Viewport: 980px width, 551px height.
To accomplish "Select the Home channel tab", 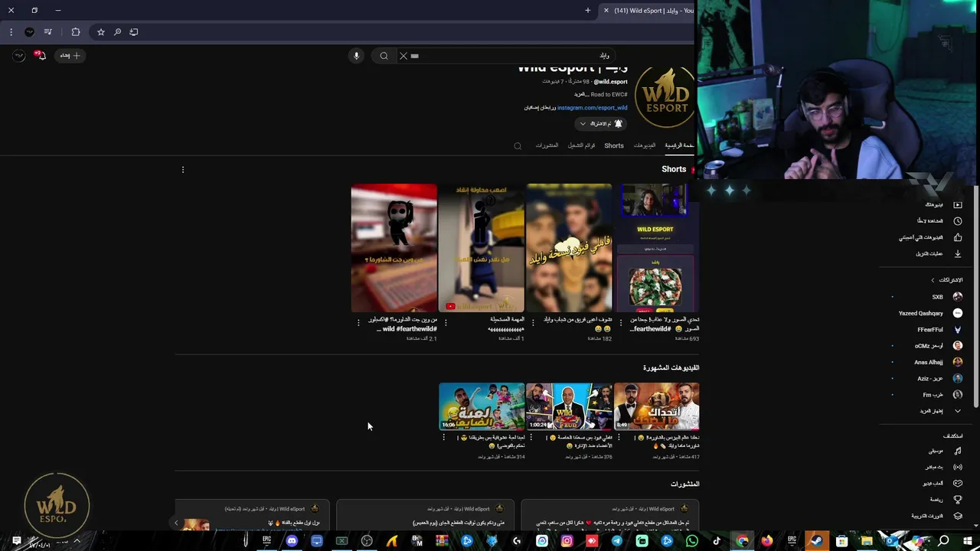I will click(x=679, y=145).
